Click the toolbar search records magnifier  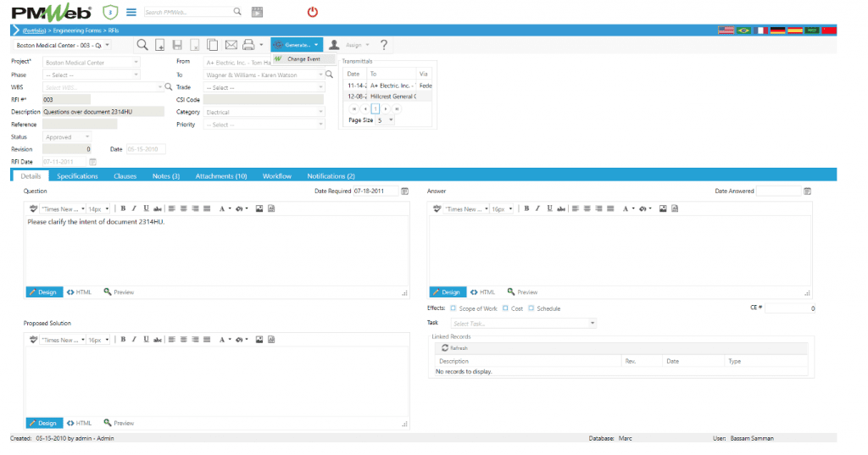pos(142,45)
